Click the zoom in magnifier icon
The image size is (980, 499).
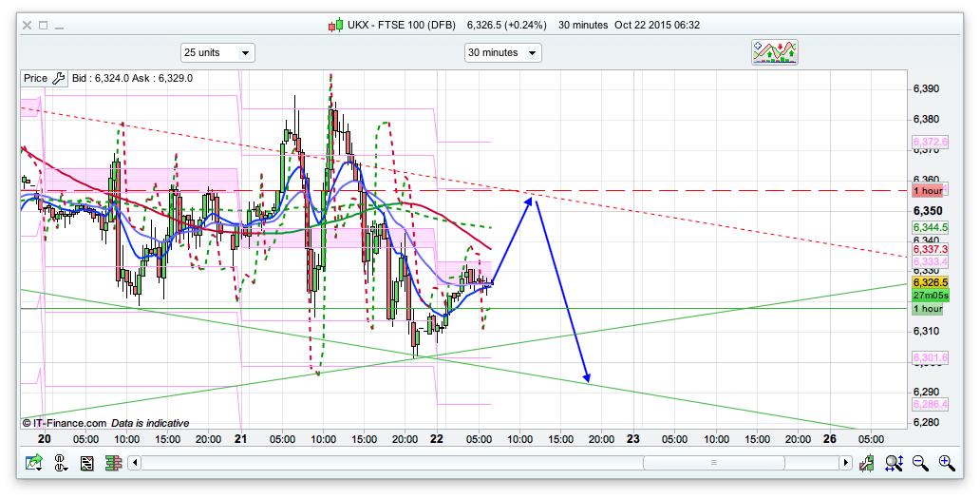tap(946, 463)
